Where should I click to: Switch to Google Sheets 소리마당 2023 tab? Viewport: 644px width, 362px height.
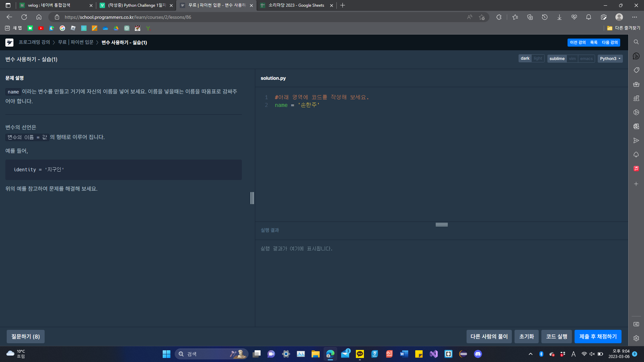(x=296, y=5)
